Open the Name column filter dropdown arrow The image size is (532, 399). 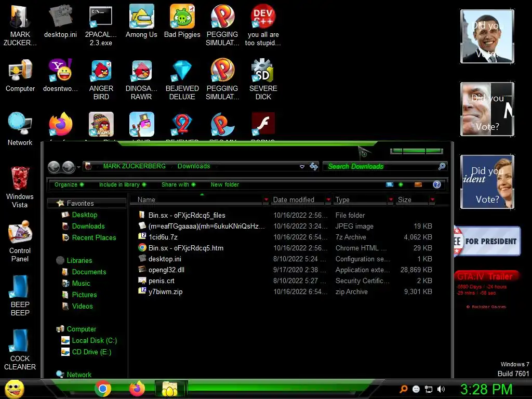point(266,200)
